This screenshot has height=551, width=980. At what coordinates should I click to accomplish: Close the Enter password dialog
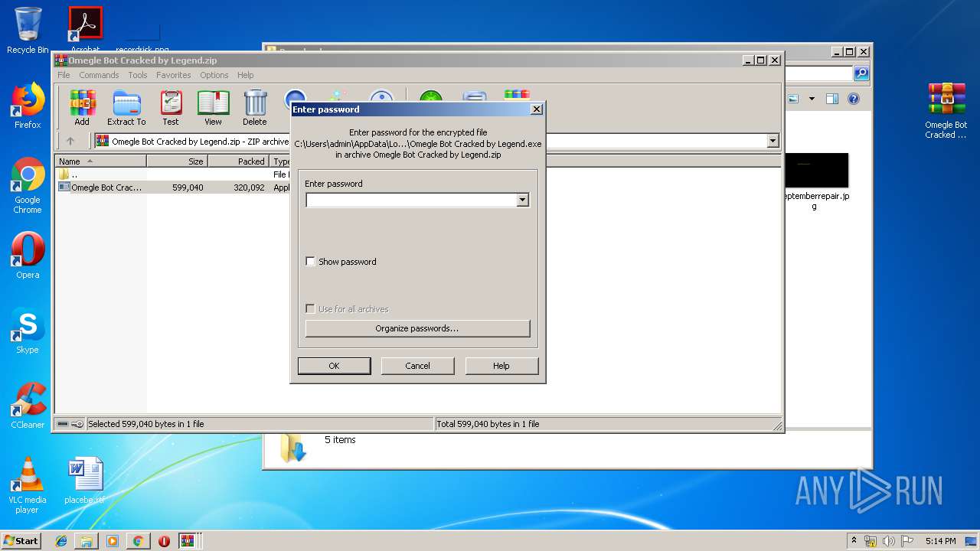point(537,109)
